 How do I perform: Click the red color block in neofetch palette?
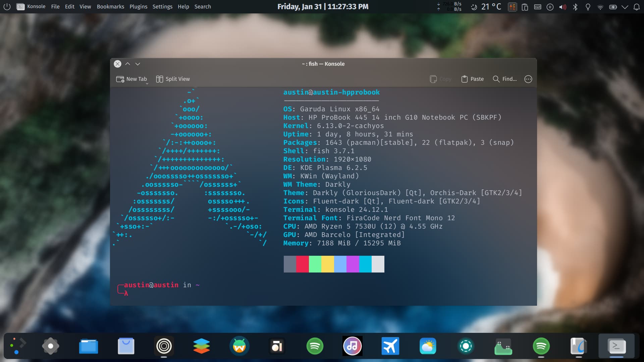[x=303, y=264]
